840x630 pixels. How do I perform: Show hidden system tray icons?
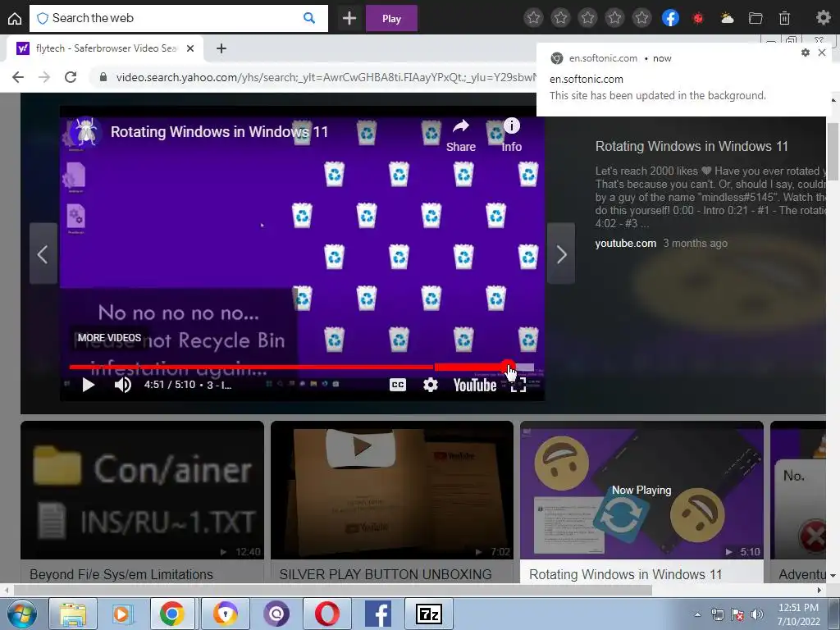point(697,614)
